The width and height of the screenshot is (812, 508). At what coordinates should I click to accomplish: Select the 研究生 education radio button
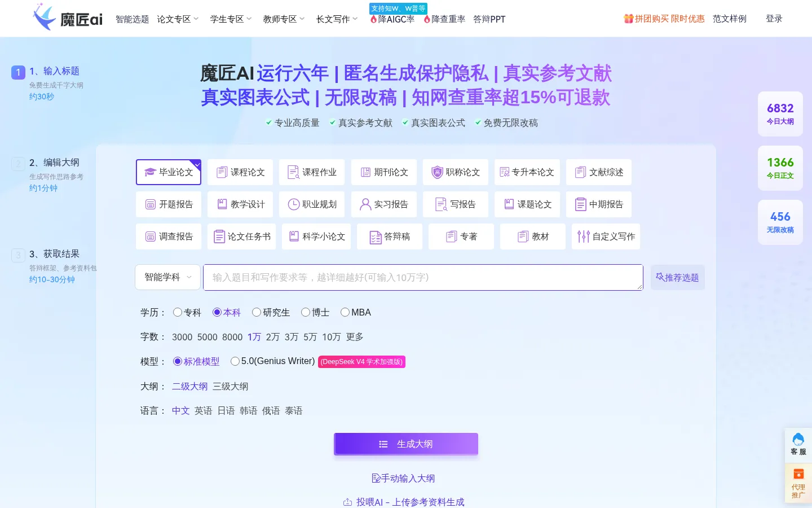pyautogui.click(x=257, y=312)
